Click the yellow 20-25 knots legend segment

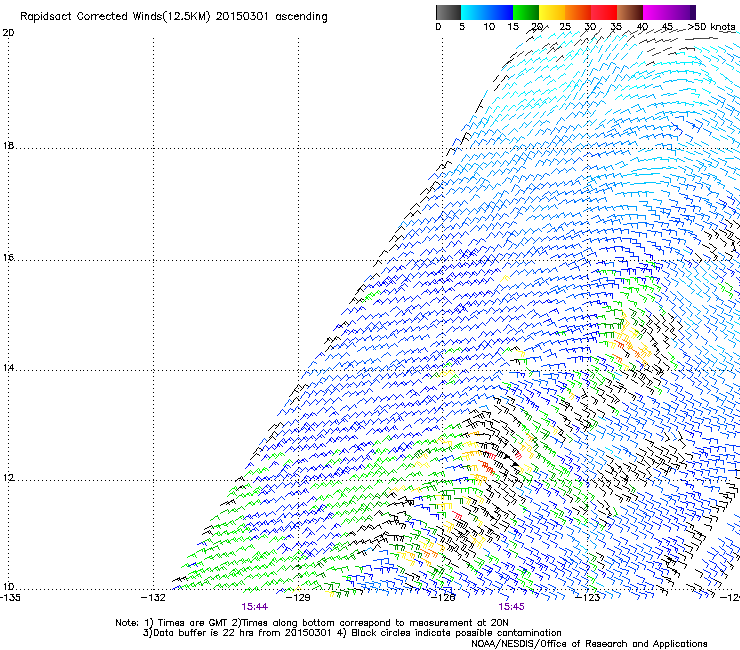(x=552, y=12)
